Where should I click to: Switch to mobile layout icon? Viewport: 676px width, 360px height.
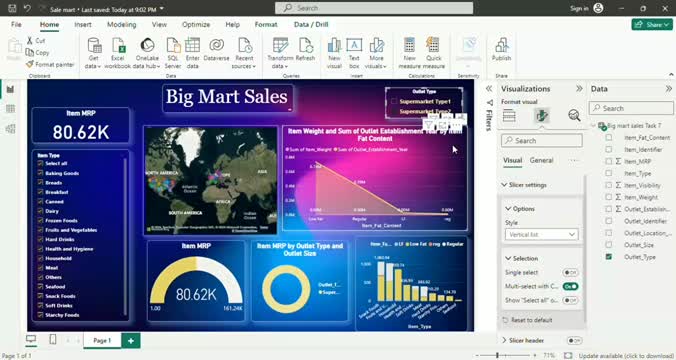pyautogui.click(x=53, y=340)
